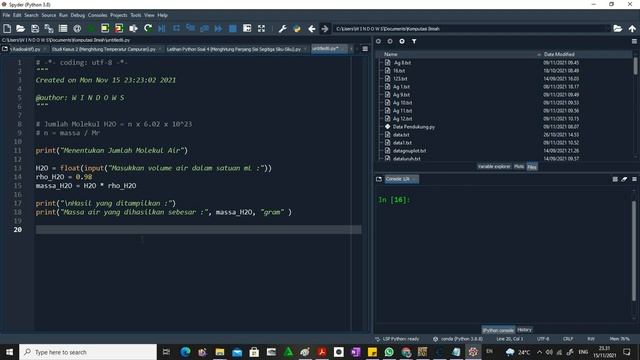Go back with the left arrow icon
This screenshot has width=640, height=360.
coord(311,29)
